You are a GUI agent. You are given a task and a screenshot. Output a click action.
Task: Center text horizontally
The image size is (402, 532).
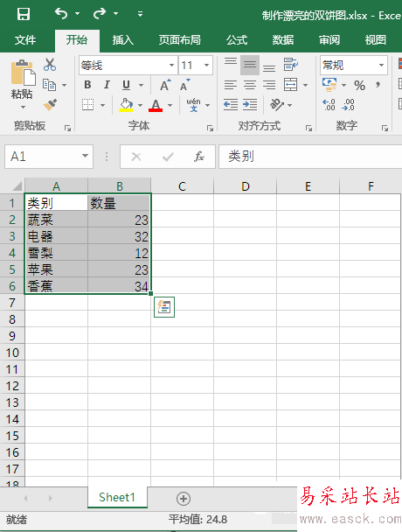point(250,85)
